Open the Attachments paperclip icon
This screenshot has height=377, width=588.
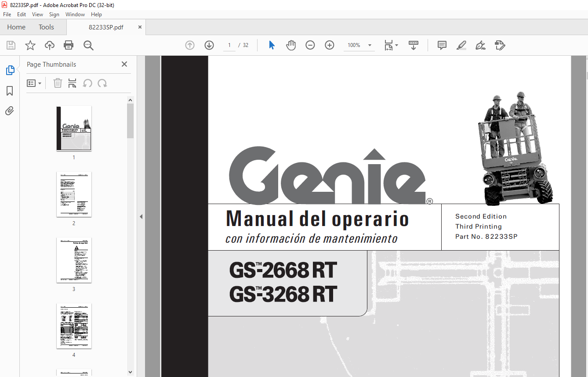pos(10,111)
